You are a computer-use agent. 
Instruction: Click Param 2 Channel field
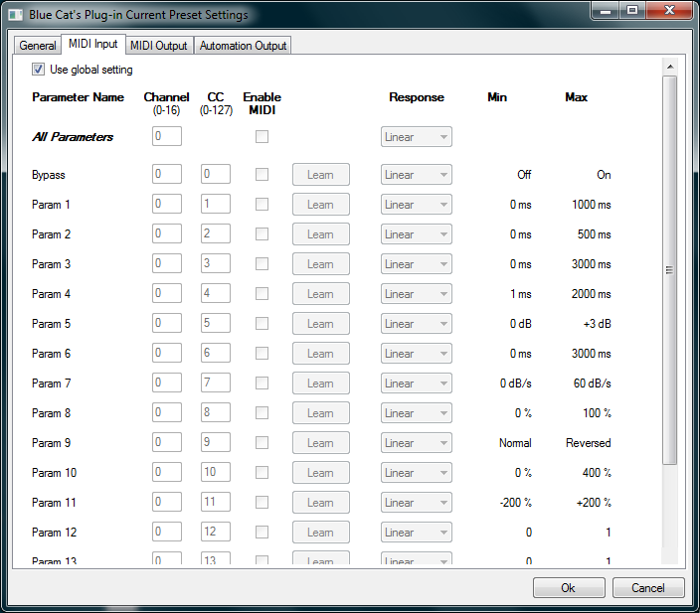tap(167, 233)
